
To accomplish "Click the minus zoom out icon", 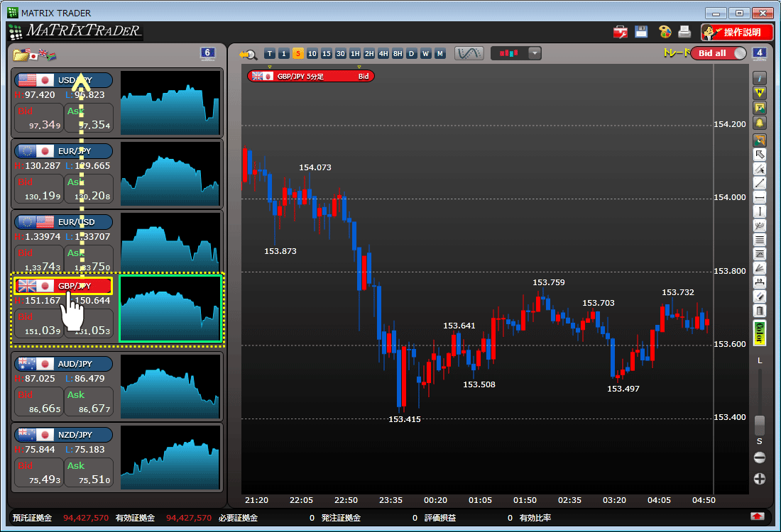I will click(759, 458).
